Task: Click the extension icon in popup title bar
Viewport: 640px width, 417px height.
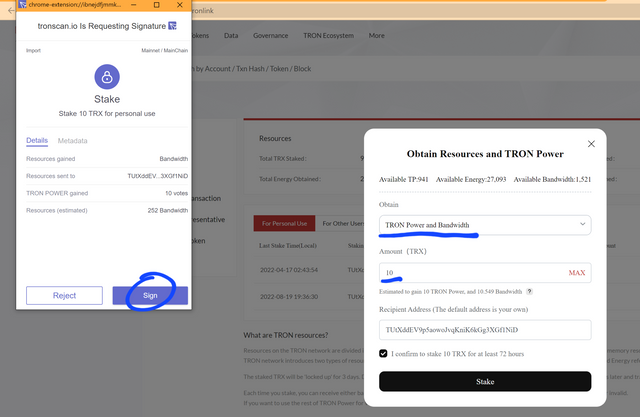Action: coord(22,5)
